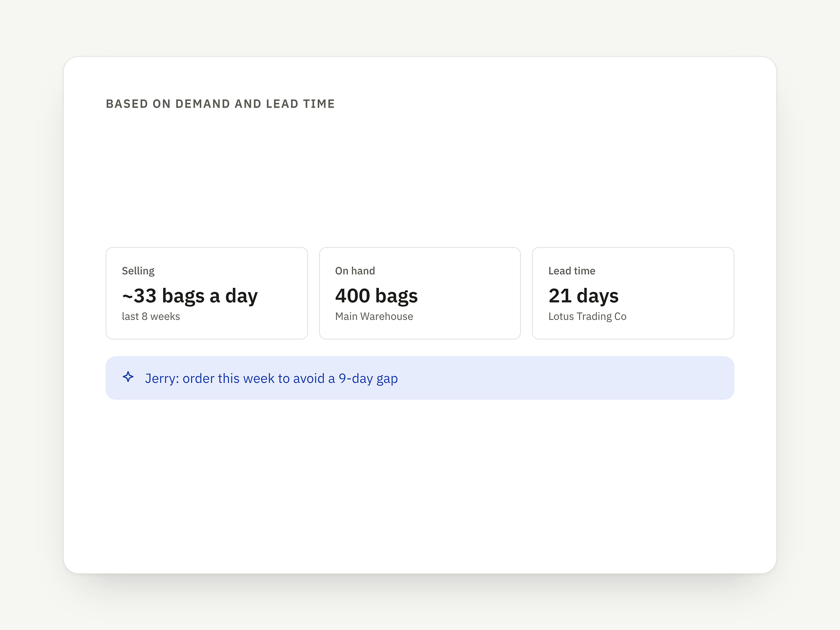Click the 'On hand' label

(355, 271)
